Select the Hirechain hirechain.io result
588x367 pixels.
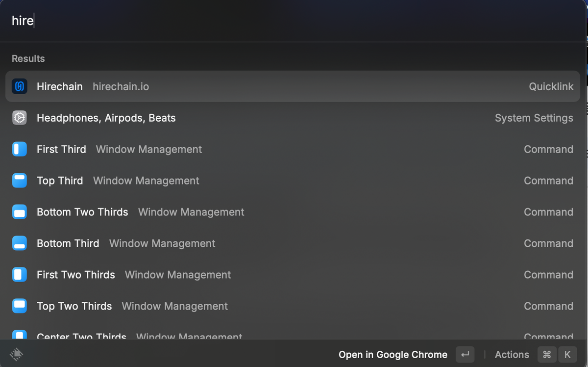[293, 86]
